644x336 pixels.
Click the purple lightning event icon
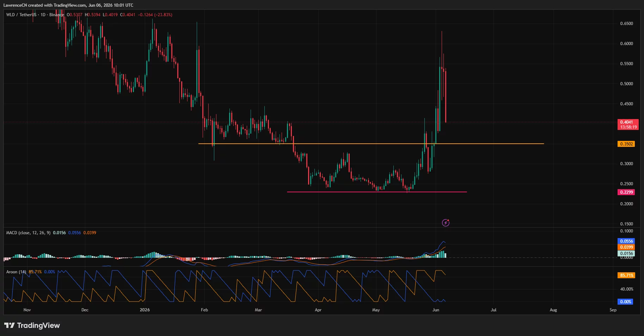446,223
